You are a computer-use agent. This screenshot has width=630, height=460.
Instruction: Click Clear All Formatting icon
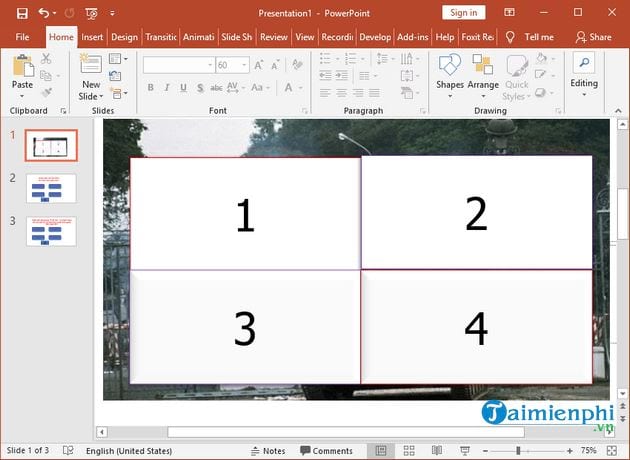(297, 65)
